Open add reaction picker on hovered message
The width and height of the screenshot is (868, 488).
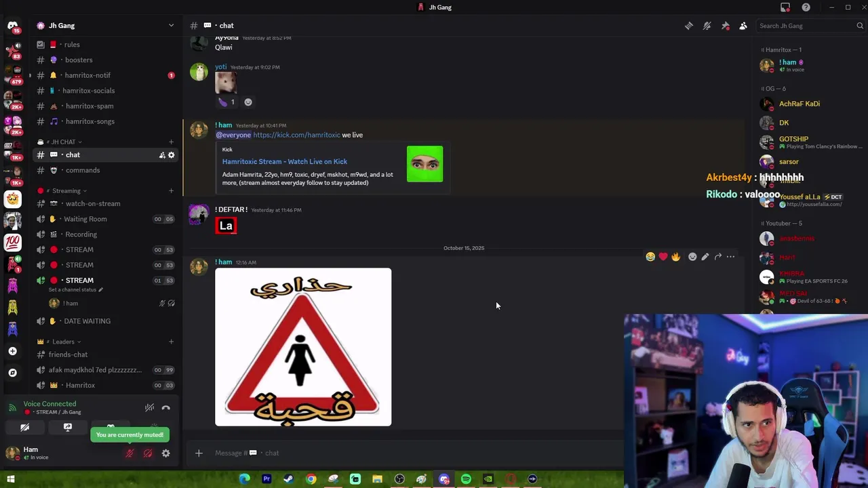pos(692,257)
